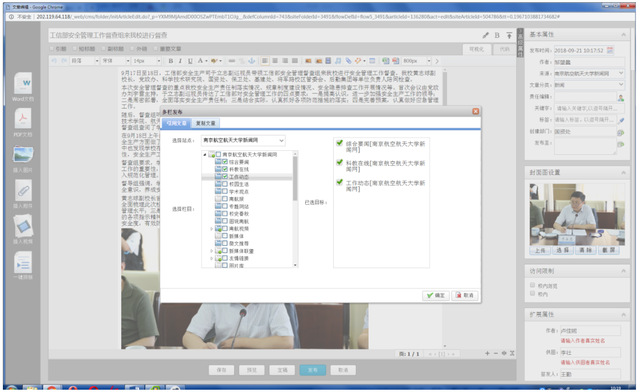The image size is (640, 392).
Task: Toggle Bold in the editor toolbar
Action: (x=171, y=61)
